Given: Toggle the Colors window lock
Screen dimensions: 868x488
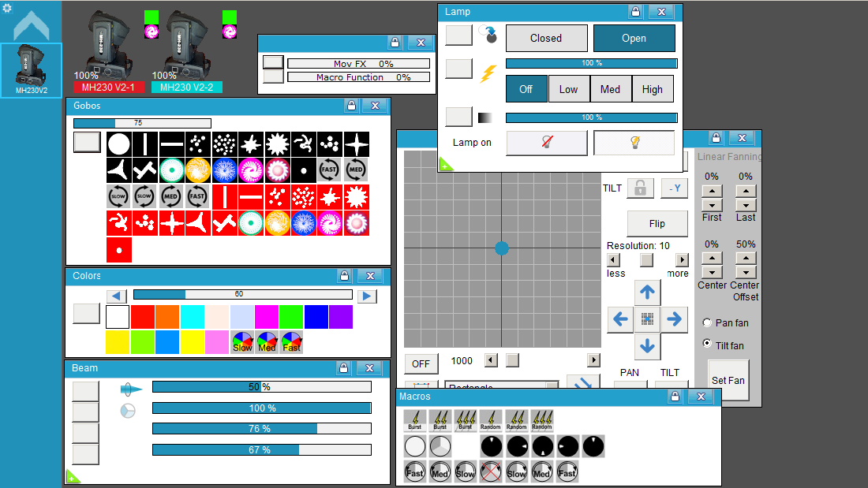Looking at the screenshot, I should point(344,276).
